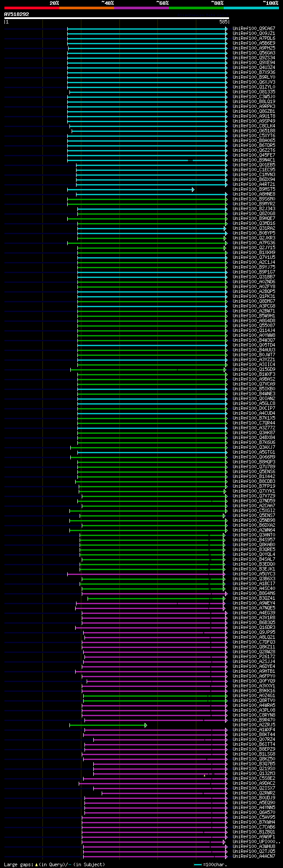Select the UniRef100_Q9XE94 label

(254, 63)
